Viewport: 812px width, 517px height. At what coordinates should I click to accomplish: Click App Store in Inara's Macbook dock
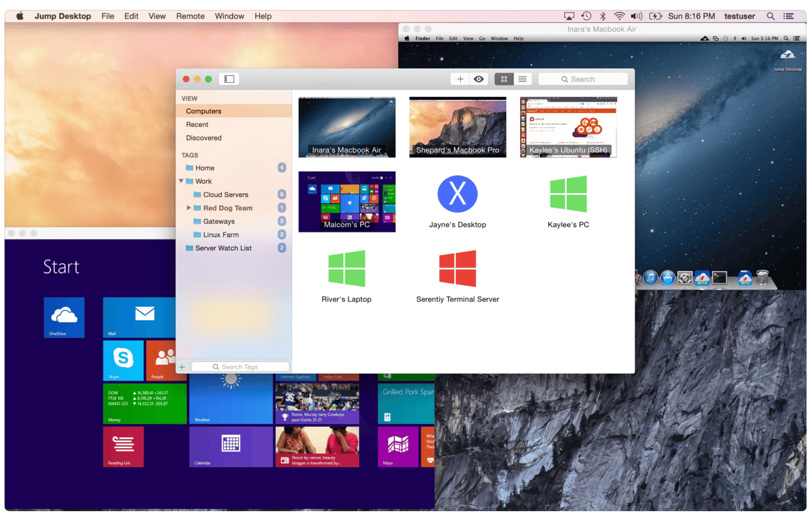tap(667, 278)
